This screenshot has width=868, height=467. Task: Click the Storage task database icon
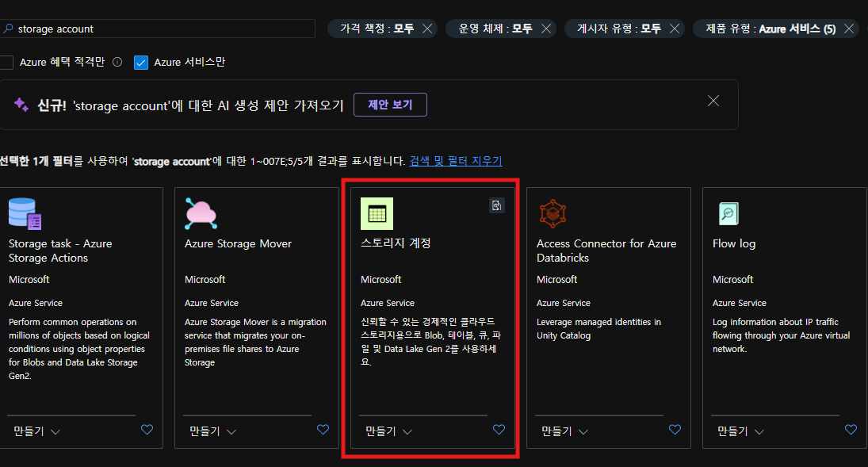click(25, 213)
